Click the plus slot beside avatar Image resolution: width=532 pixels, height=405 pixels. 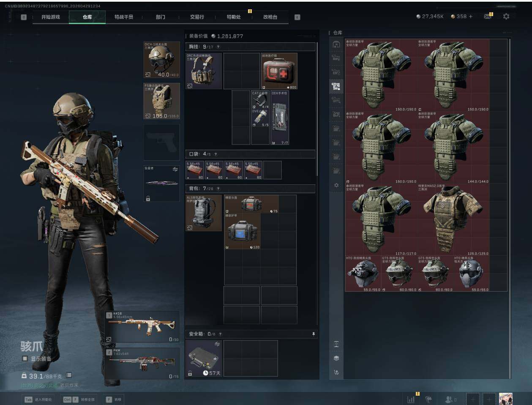click(x=489, y=399)
